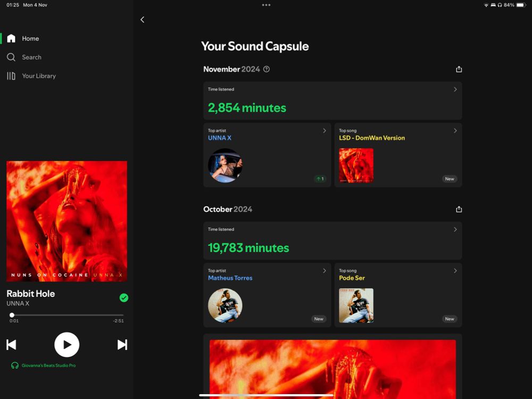Share the November 2024 sound capsule
This screenshot has height=399, width=532.
coord(459,69)
